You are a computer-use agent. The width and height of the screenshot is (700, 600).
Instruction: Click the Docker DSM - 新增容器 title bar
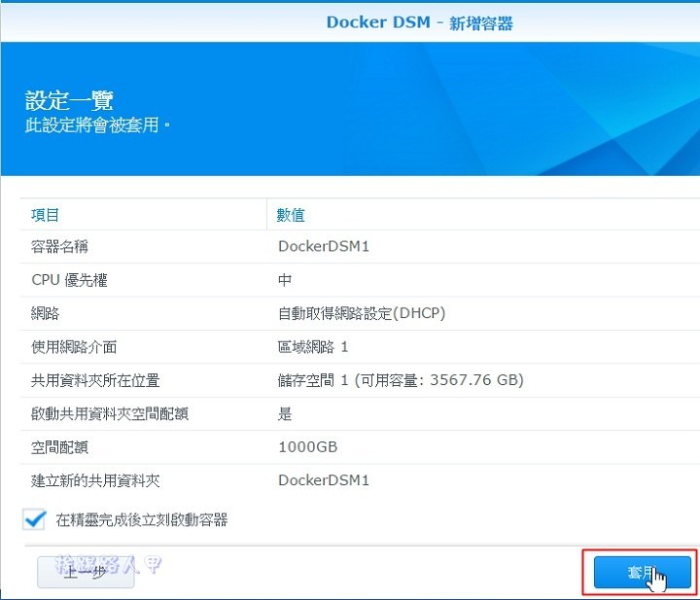point(419,22)
